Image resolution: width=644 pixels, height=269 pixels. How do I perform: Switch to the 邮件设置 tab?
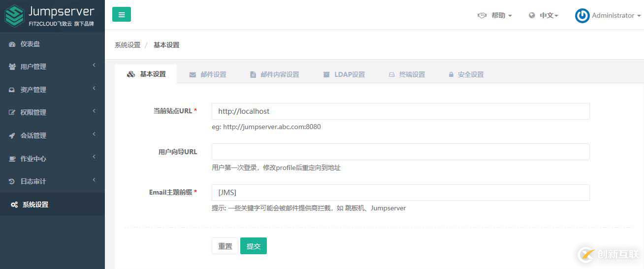click(x=207, y=74)
